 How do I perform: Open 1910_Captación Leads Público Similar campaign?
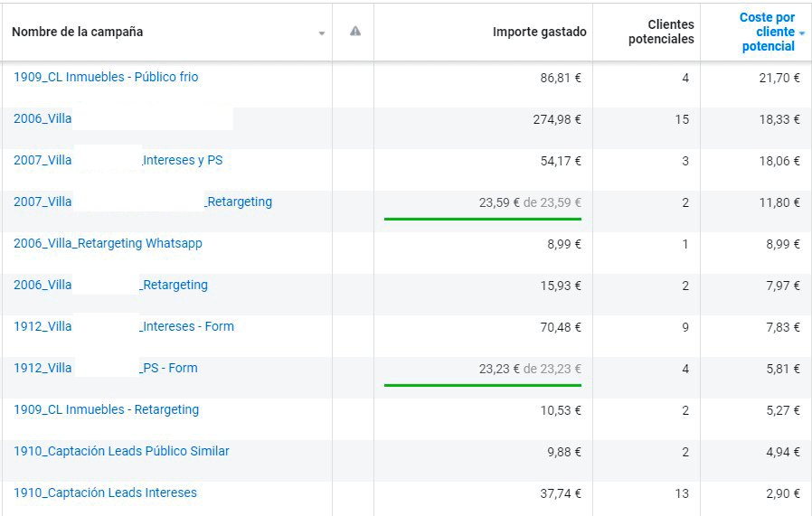(x=121, y=452)
